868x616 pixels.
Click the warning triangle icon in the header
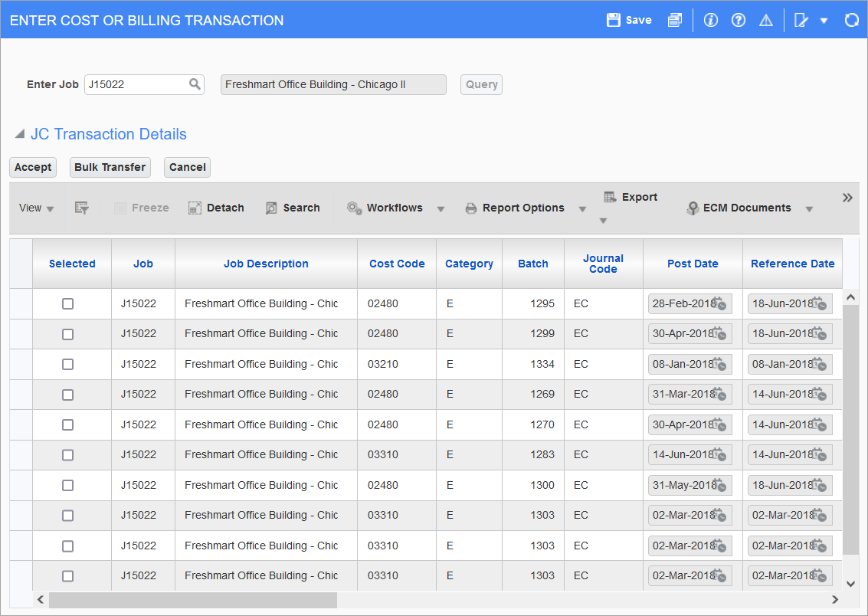(765, 20)
